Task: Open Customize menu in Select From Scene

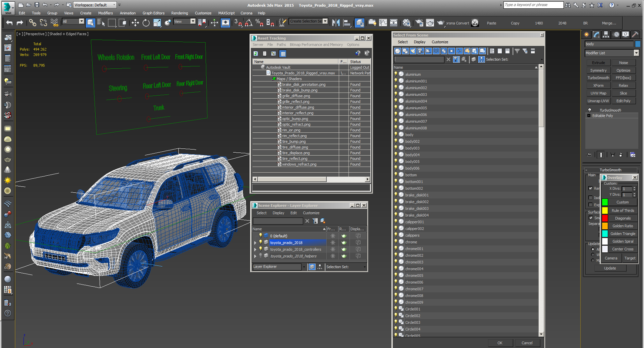Action: tap(440, 42)
